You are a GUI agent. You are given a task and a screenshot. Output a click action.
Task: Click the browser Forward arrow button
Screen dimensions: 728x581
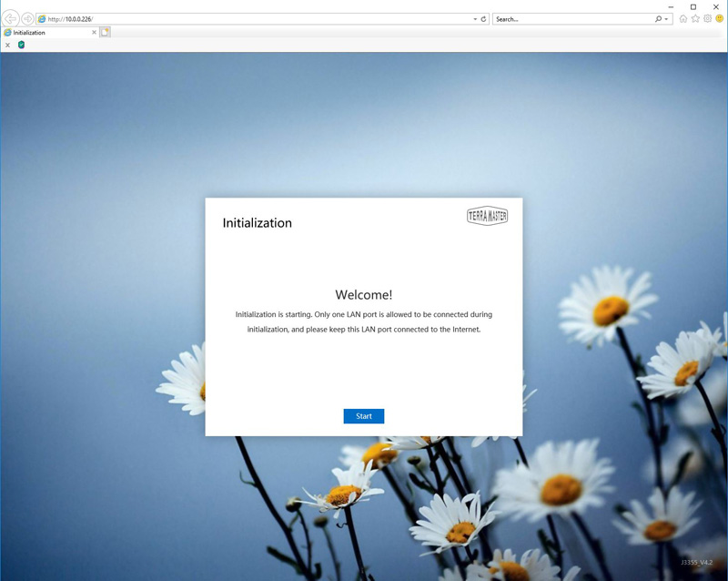pos(27,18)
